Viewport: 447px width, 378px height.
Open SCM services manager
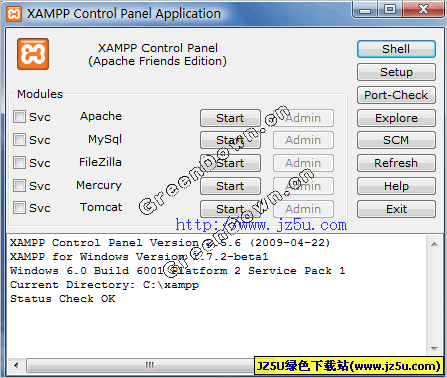click(396, 140)
